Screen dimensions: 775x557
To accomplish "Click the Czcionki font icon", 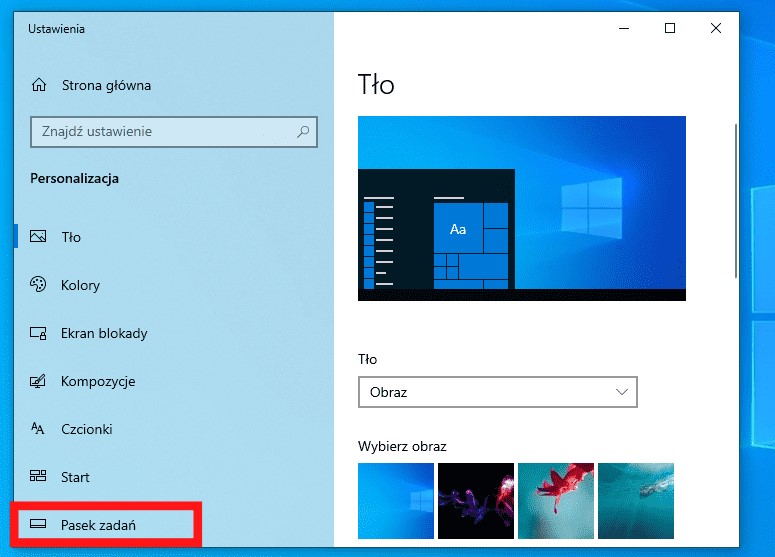I will tap(39, 429).
